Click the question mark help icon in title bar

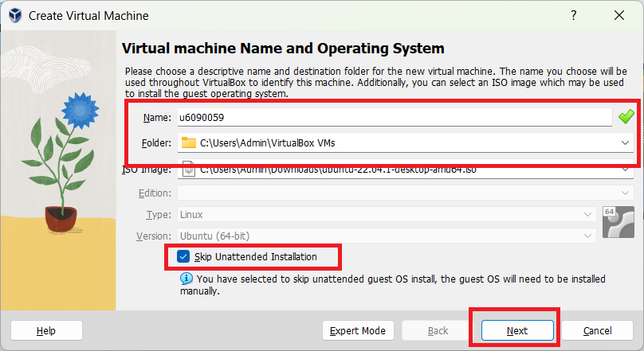[x=574, y=16]
